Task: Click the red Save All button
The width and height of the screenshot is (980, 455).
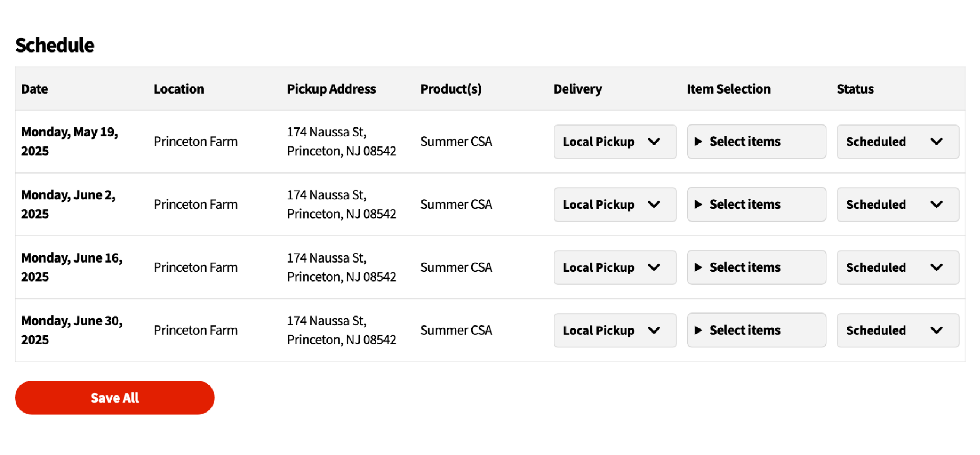Action: tap(114, 398)
